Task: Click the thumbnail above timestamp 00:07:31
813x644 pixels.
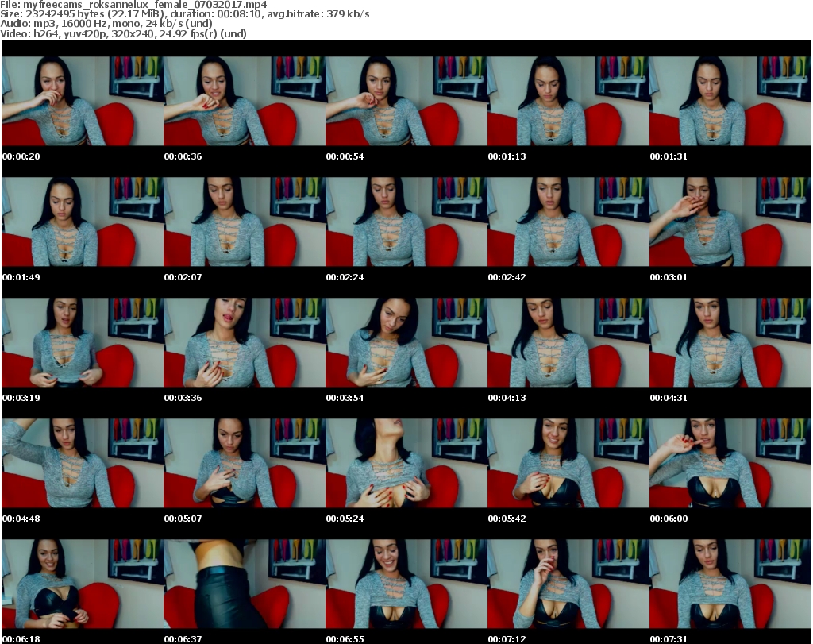Action: coord(730,584)
